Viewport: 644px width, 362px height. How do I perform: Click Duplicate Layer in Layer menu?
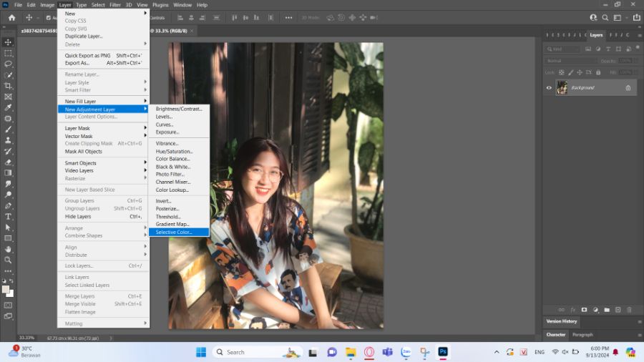tap(103, 36)
